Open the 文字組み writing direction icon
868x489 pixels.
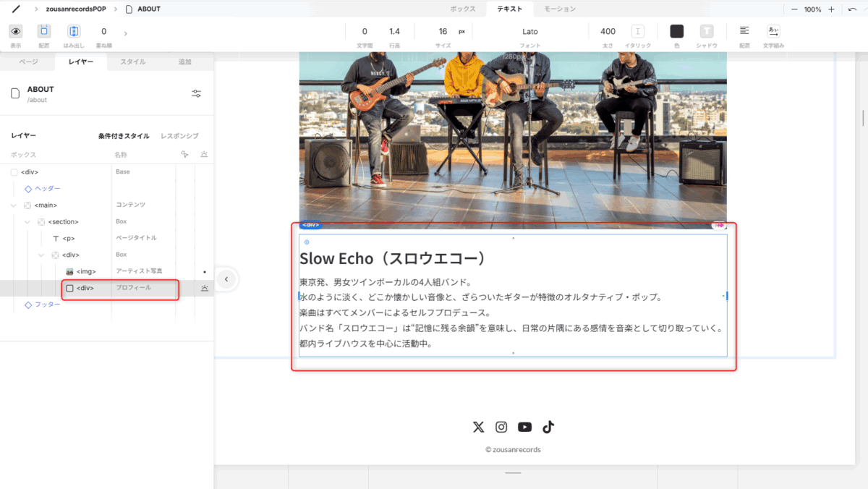click(773, 31)
